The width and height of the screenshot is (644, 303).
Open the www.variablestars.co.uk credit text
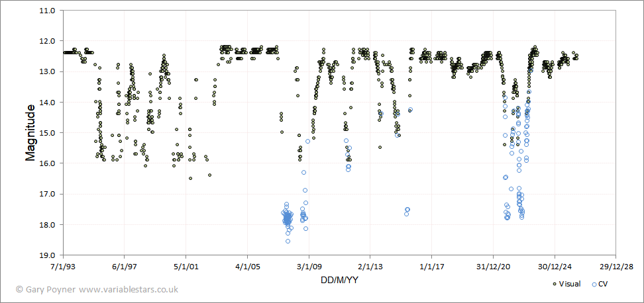(x=129, y=290)
